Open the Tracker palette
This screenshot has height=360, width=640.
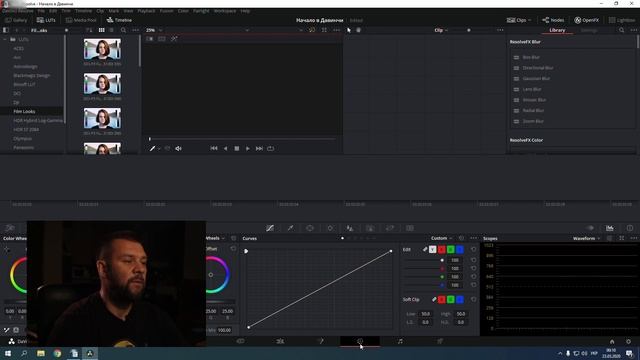tap(330, 228)
